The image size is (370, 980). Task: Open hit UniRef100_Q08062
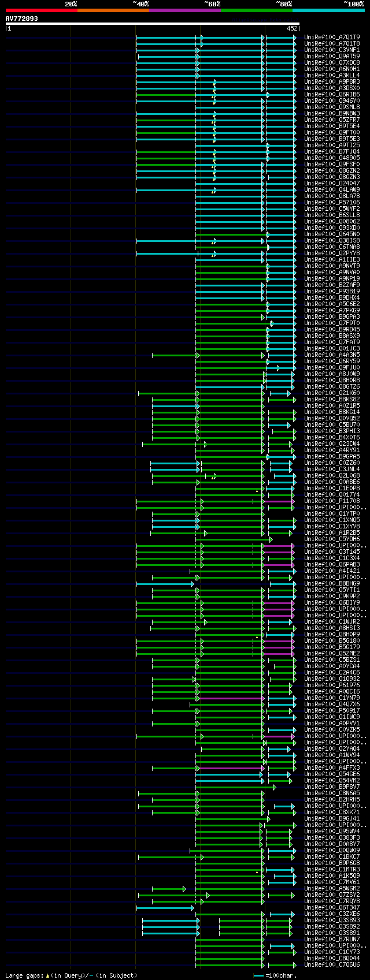tap(332, 221)
